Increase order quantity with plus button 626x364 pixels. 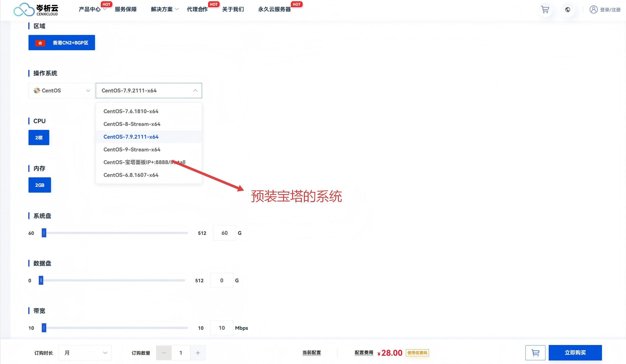(x=198, y=353)
